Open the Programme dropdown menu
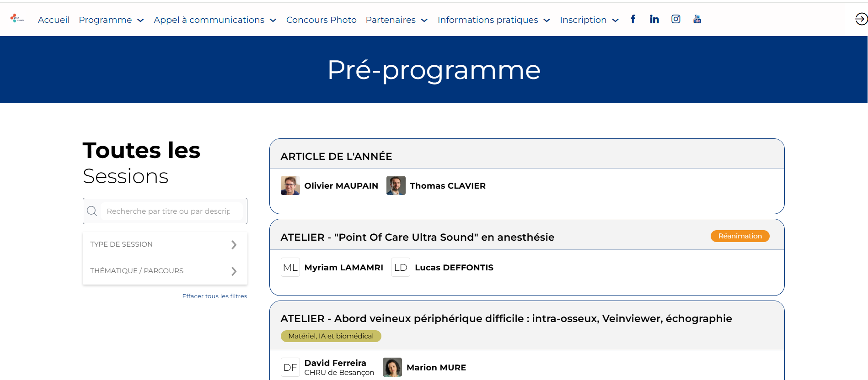The height and width of the screenshot is (380, 868). point(111,20)
